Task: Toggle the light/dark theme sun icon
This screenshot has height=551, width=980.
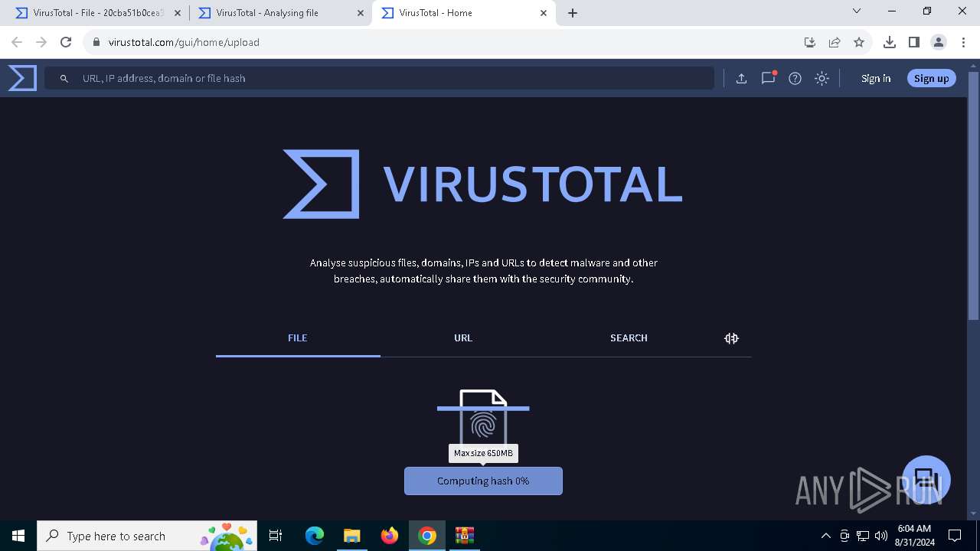Action: [822, 78]
